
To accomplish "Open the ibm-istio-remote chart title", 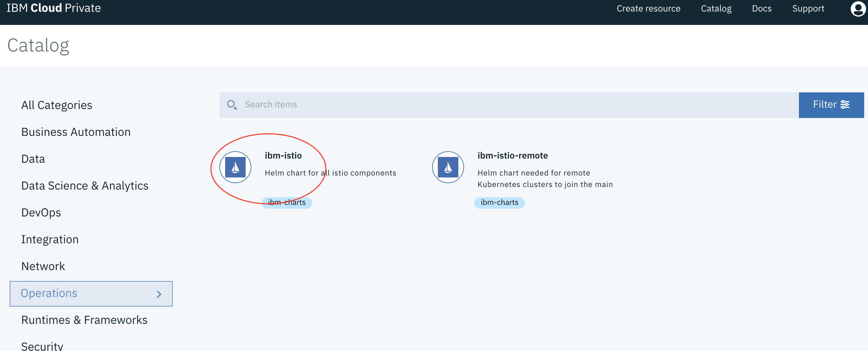I will [x=512, y=156].
